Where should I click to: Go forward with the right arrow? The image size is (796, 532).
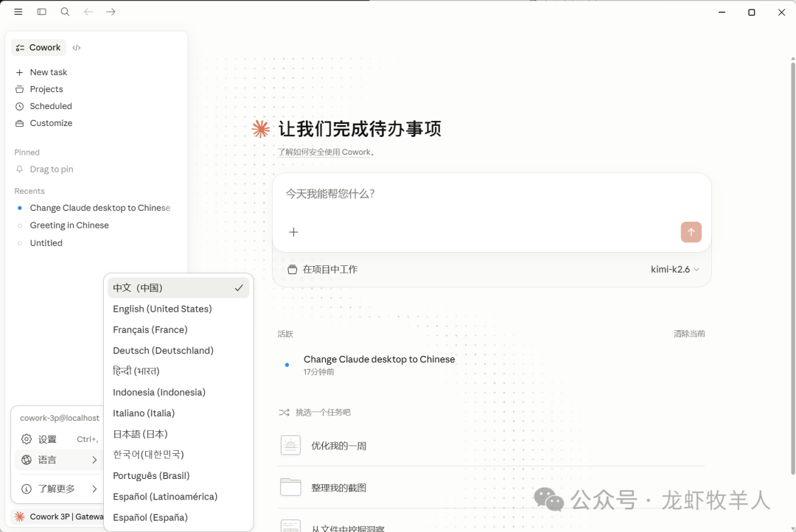111,12
